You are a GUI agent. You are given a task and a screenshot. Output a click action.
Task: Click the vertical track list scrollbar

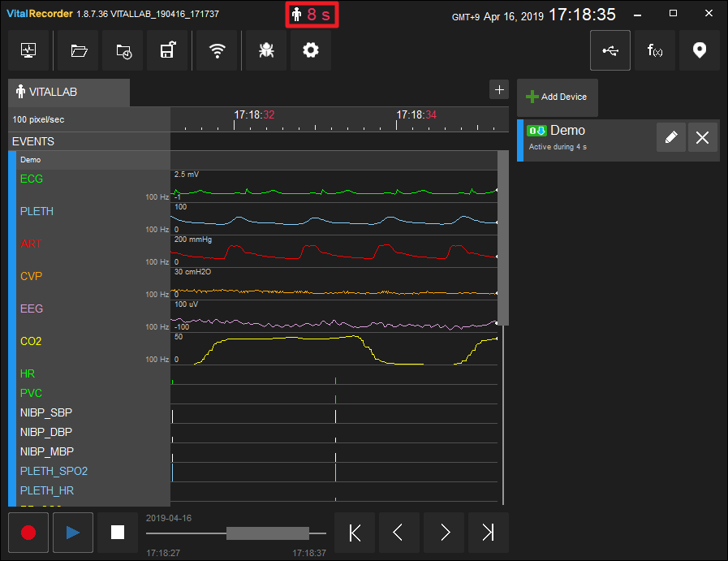pos(503,238)
